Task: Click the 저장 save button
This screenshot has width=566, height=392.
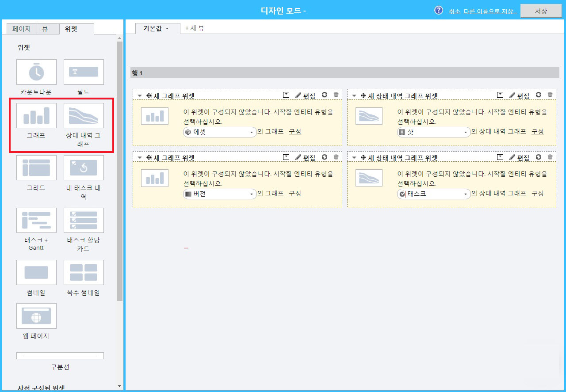Action: tap(541, 11)
